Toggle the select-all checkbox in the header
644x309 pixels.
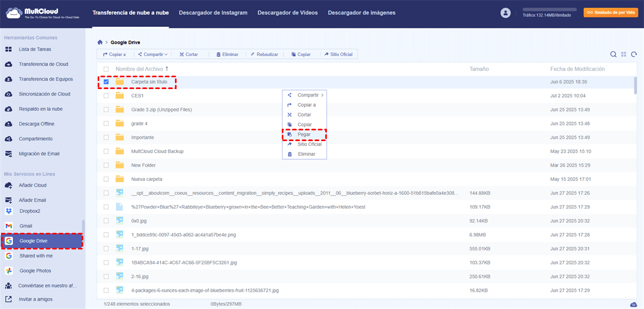click(x=106, y=69)
